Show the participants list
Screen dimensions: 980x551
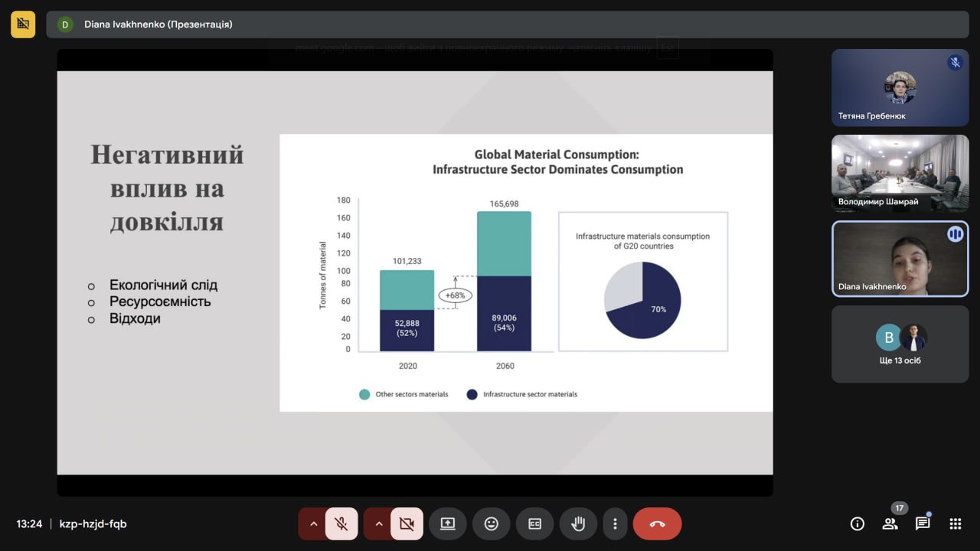coord(890,524)
